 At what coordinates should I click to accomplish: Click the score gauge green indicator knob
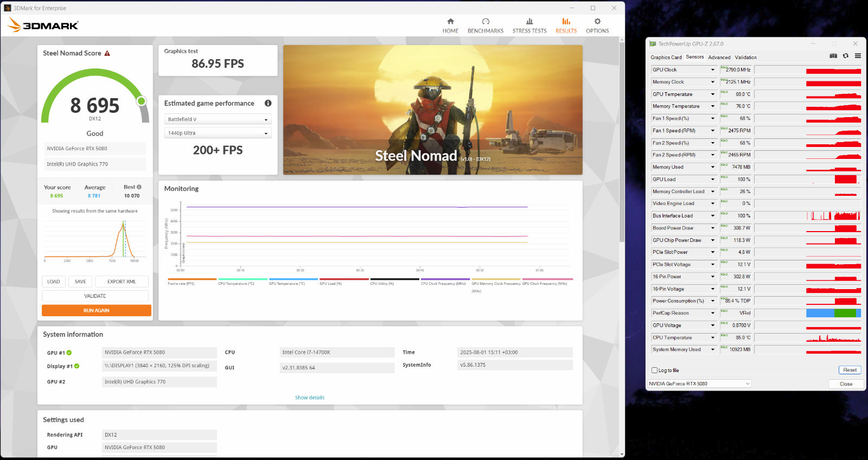click(142, 101)
